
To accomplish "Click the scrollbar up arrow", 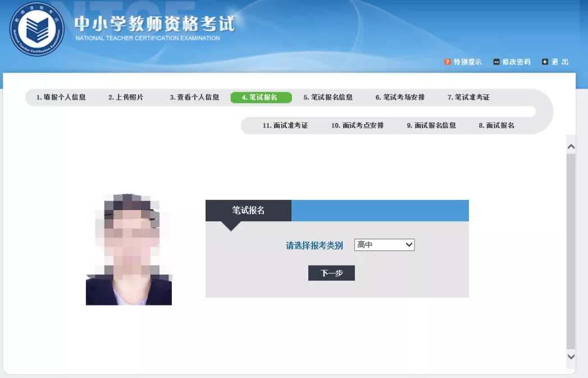I will (x=571, y=147).
